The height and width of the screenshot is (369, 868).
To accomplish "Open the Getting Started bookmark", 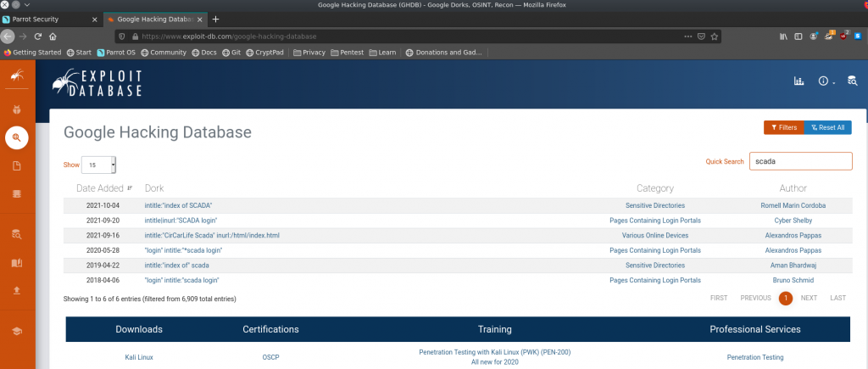I will pyautogui.click(x=32, y=53).
